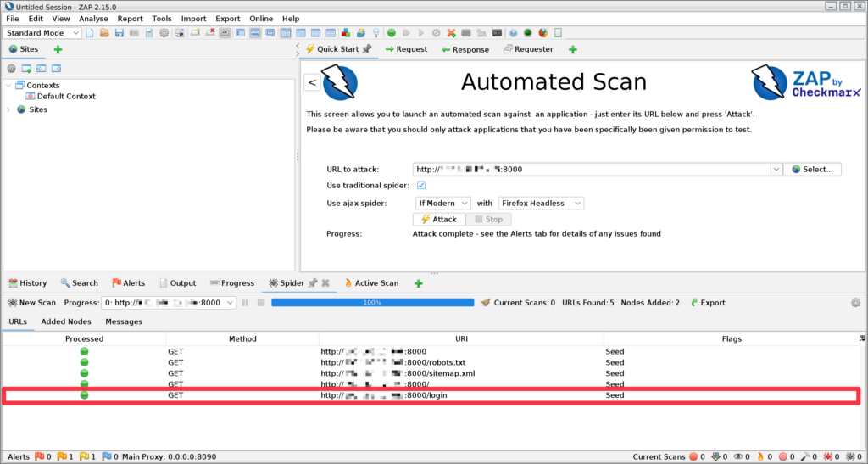The image size is (868, 464).
Task: Click the URL to attack input field
Action: (591, 170)
